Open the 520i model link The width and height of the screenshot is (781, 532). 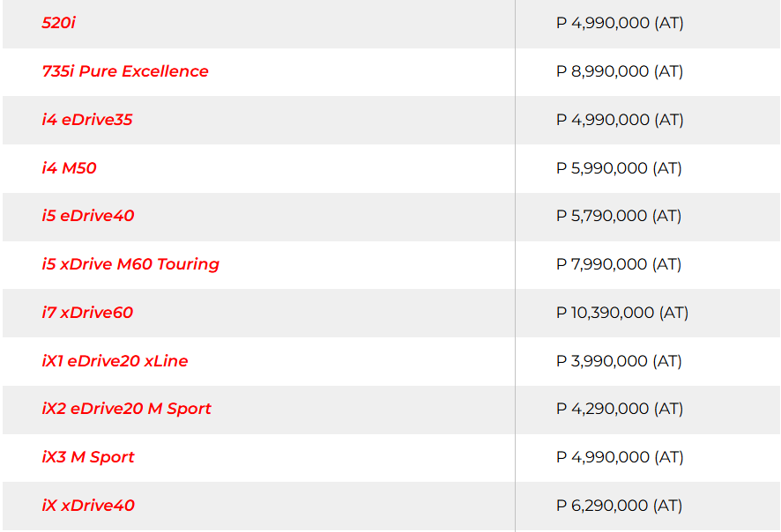59,23
